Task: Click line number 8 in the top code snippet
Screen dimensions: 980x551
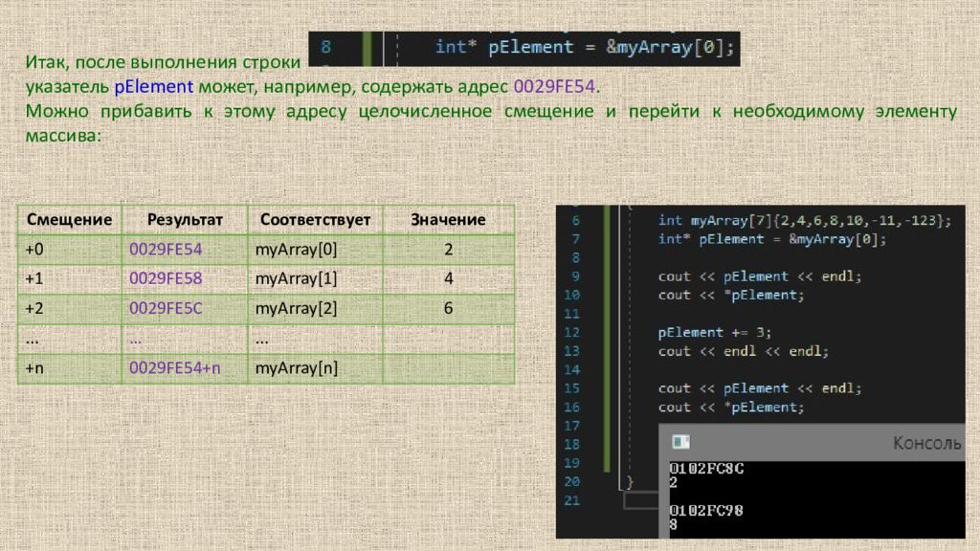Action: point(325,47)
